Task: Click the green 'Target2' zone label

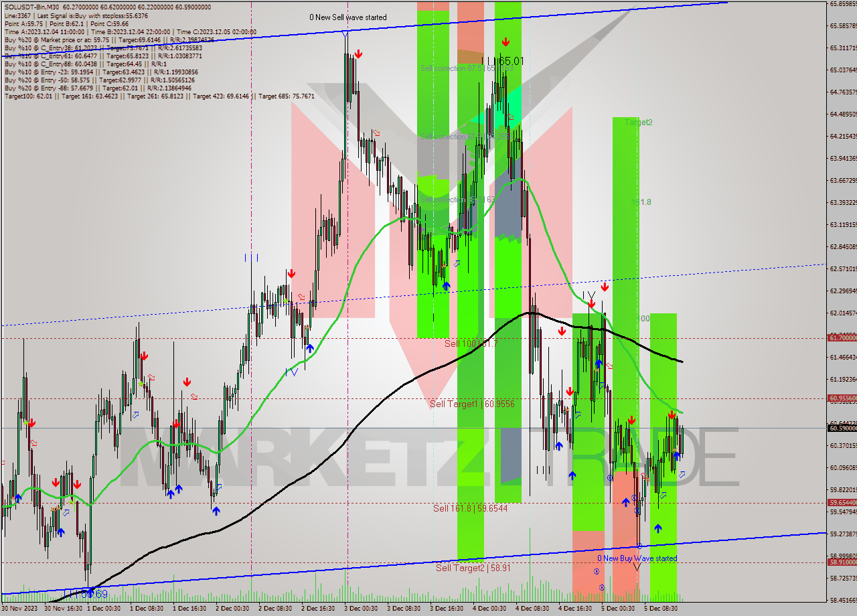Action: coord(639,123)
